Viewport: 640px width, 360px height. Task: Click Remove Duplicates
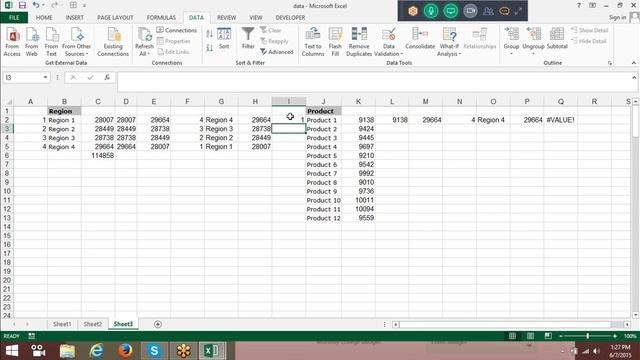[x=359, y=42]
